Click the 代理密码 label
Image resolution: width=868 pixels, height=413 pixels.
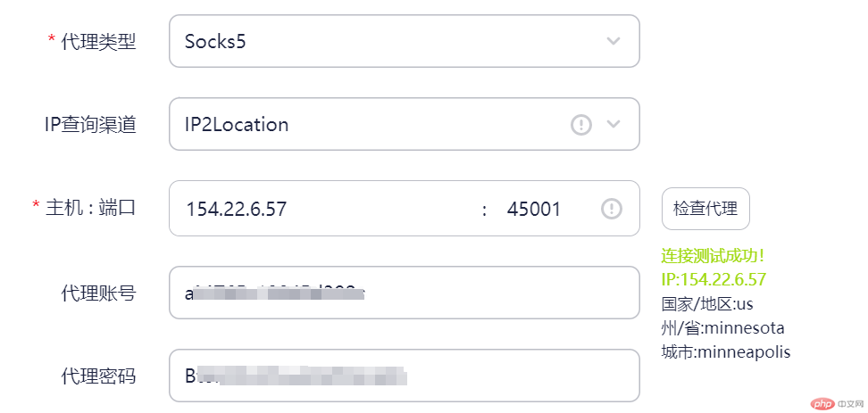pyautogui.click(x=98, y=376)
